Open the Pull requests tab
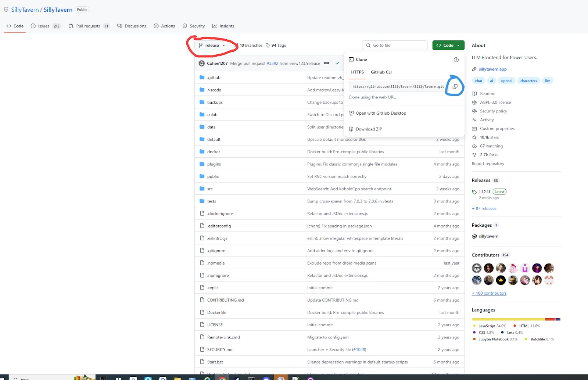588x380 pixels. click(x=89, y=26)
